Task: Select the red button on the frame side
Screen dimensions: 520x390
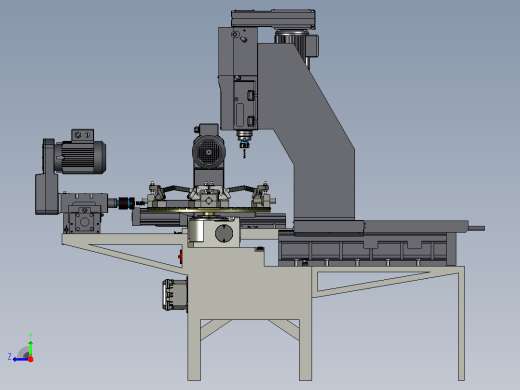Action: (180, 256)
